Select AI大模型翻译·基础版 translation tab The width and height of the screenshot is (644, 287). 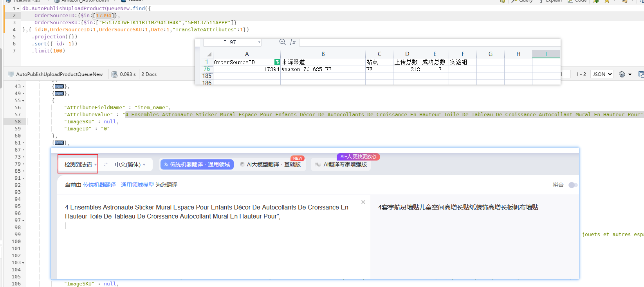click(x=270, y=164)
